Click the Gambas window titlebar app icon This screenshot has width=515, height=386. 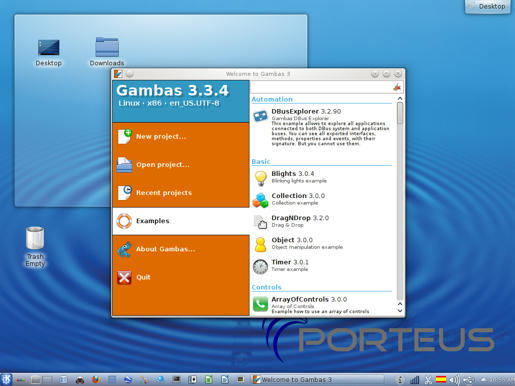(x=118, y=74)
